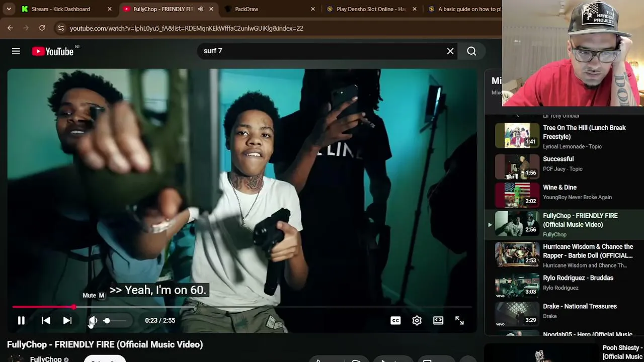Viewport: 644px width, 362px height.
Task: Open the tab search dropdown arrow
Action: (9, 9)
